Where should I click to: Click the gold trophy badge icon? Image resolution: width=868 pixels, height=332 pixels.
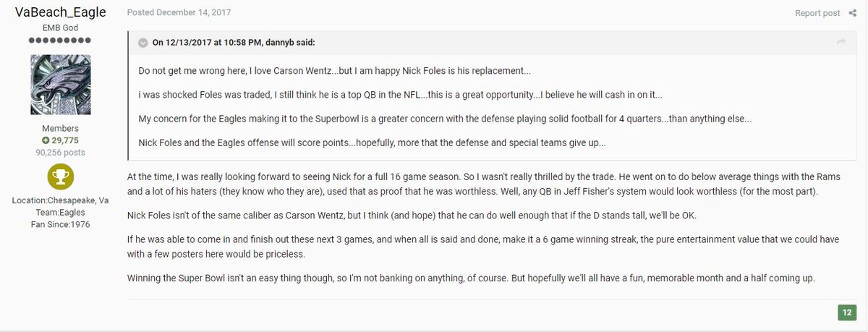click(61, 178)
